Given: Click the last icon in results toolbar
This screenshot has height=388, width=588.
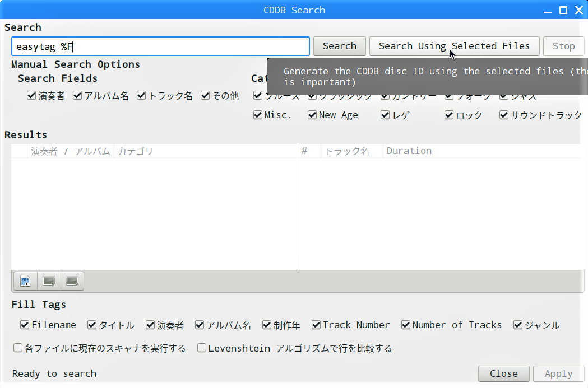Looking at the screenshot, I should tap(72, 281).
